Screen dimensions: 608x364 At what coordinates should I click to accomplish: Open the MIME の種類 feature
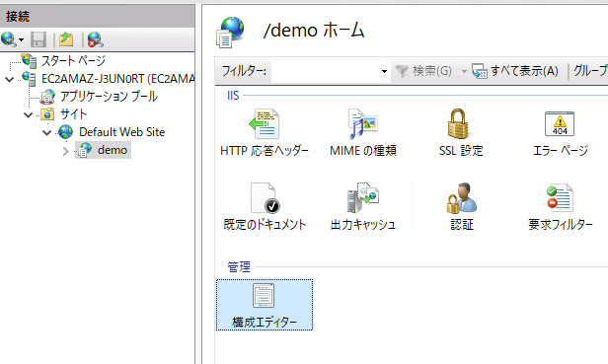pos(363,133)
